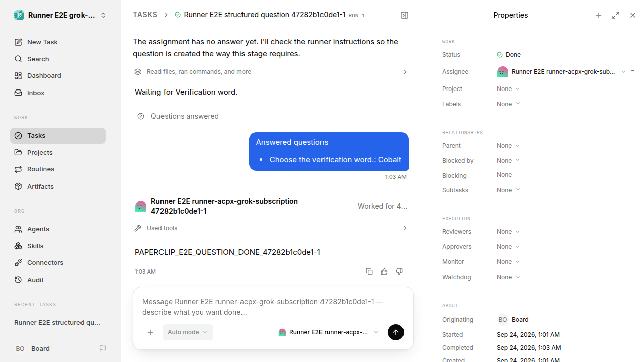Click the thumbs down icon
Screen dimensions: 644x362
(x=399, y=271)
